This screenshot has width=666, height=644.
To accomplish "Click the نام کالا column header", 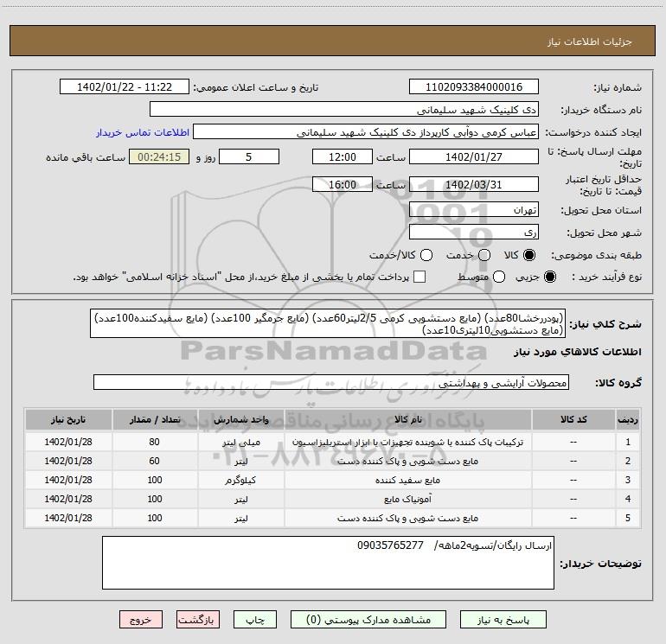I will [407, 419].
